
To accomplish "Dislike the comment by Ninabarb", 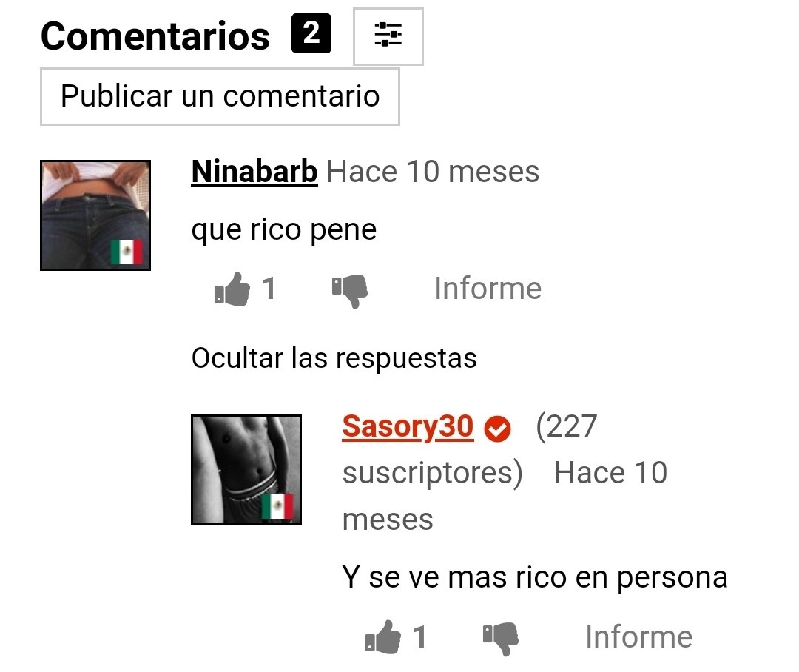I will click(349, 291).
